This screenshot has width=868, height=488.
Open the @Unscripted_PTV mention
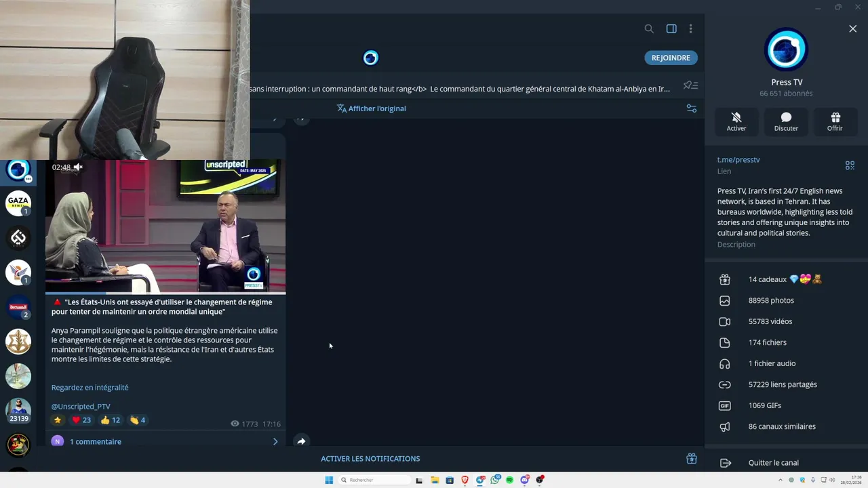pyautogui.click(x=81, y=407)
